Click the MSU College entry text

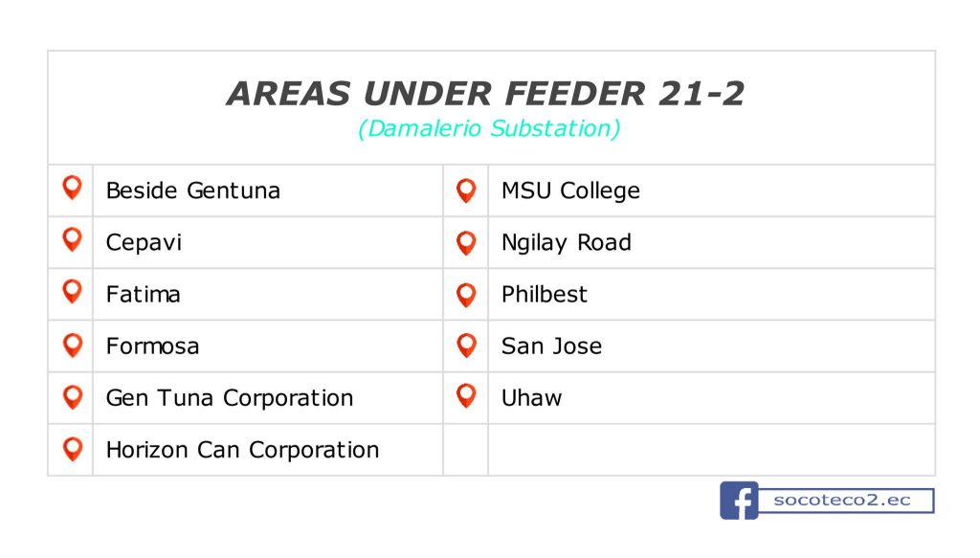pyautogui.click(x=570, y=190)
